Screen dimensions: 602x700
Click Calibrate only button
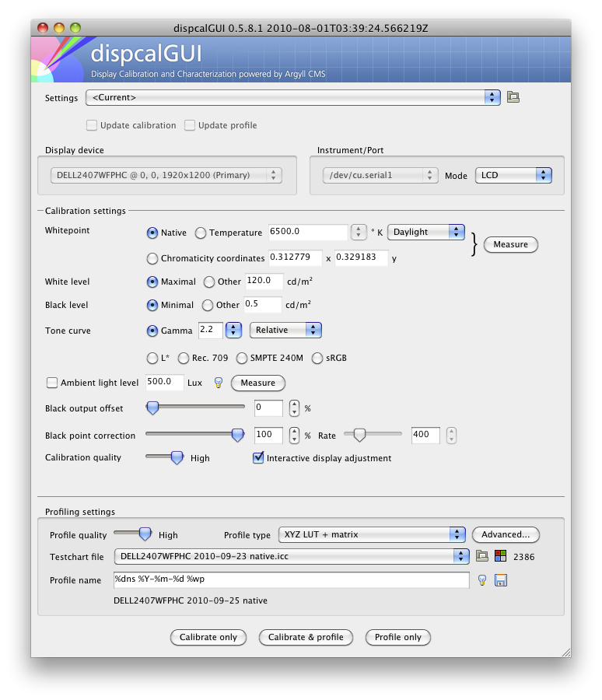pos(208,637)
